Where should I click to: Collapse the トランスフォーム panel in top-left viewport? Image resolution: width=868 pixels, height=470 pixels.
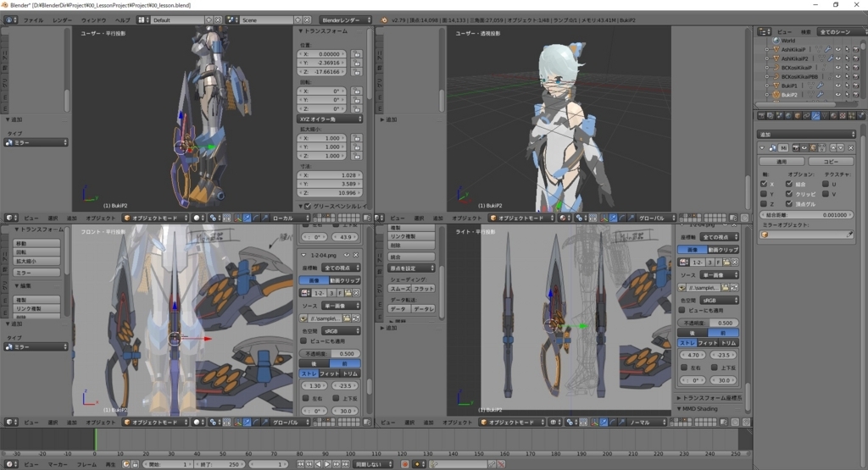[x=301, y=31]
